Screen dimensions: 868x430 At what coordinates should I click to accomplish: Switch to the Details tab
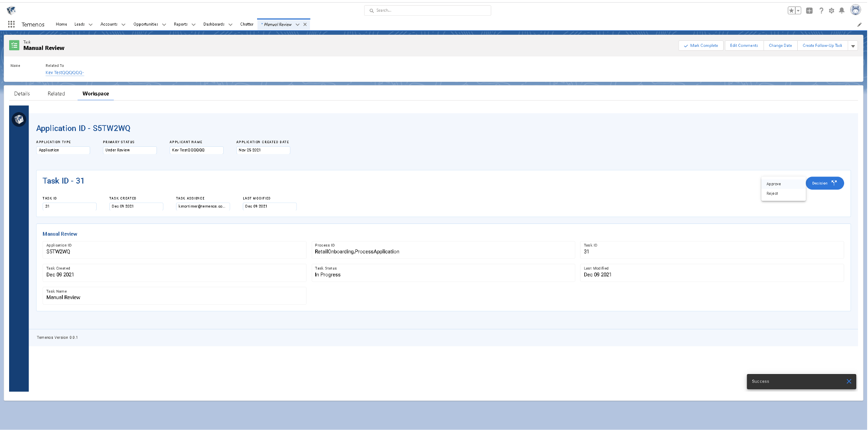(x=22, y=94)
